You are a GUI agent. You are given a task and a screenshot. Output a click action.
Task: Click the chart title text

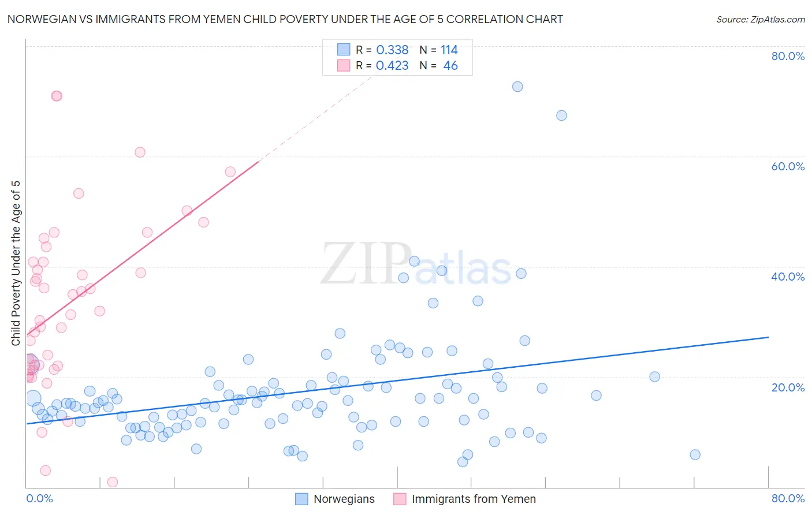[285, 19]
